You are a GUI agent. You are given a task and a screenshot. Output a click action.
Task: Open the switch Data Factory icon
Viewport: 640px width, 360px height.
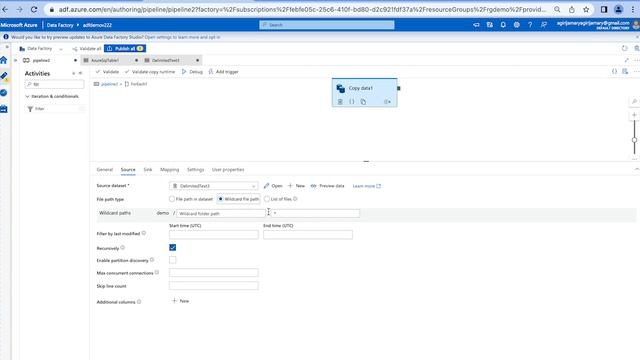coord(489,25)
